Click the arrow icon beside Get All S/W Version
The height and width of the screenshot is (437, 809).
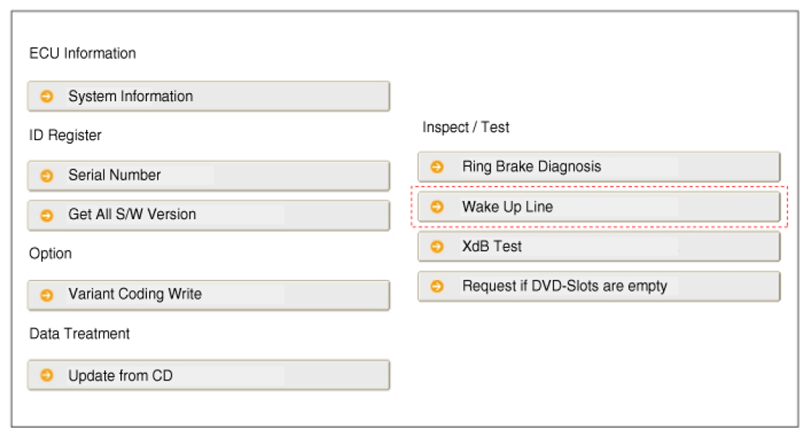[x=46, y=215]
